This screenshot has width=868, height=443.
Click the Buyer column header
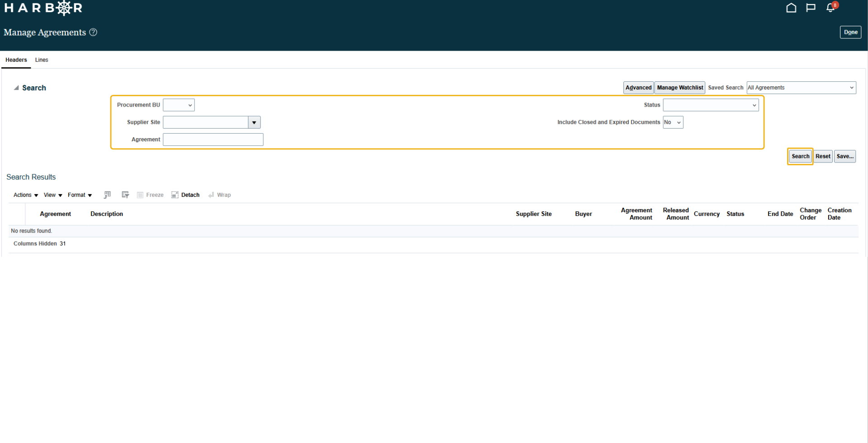tap(583, 214)
